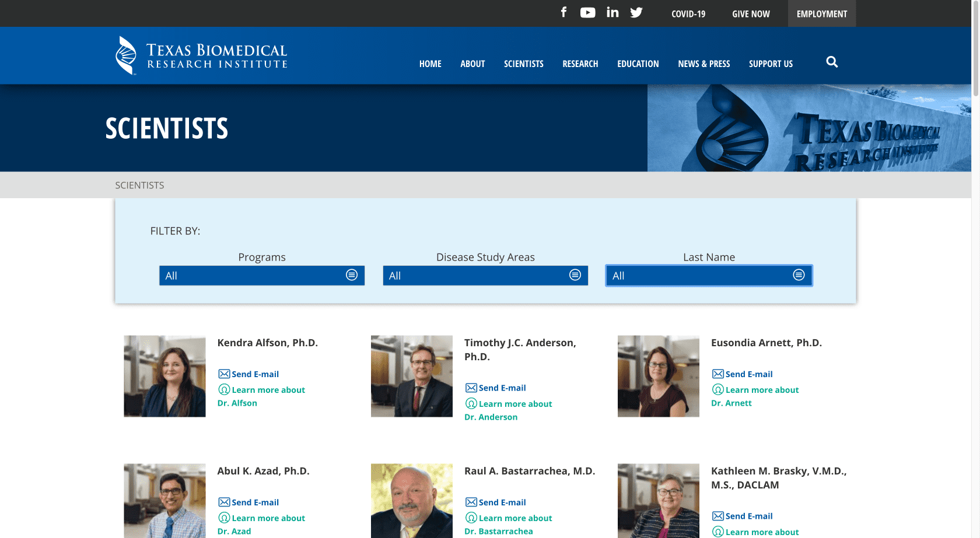This screenshot has height=538, width=980.
Task: Send E-mail to Eusondia Arnett
Action: coord(749,374)
